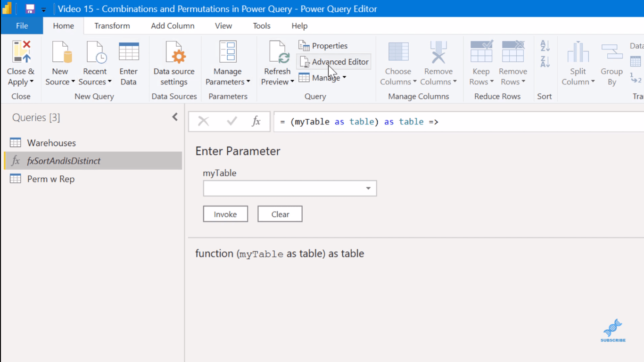Image resolution: width=644 pixels, height=362 pixels.
Task: Click into the formula bar text
Action: click(x=359, y=122)
